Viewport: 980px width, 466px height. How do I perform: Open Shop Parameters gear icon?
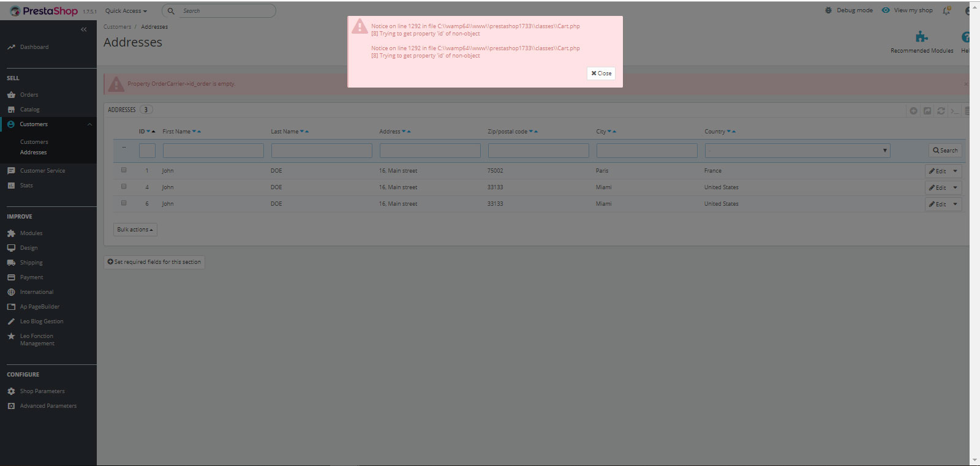11,391
